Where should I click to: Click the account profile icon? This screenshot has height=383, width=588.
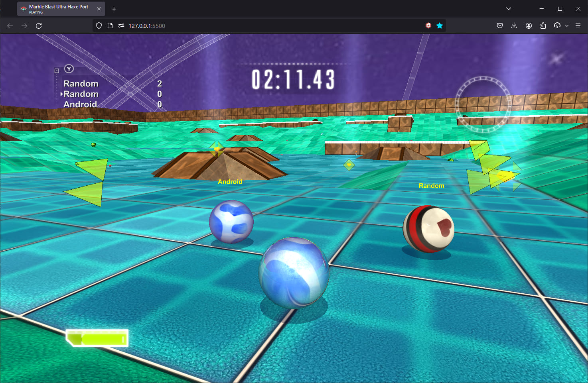click(529, 26)
